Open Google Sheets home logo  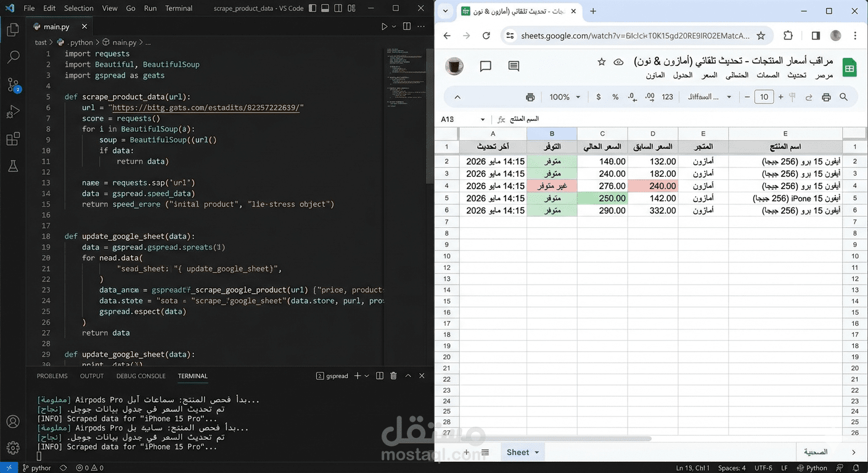[850, 68]
